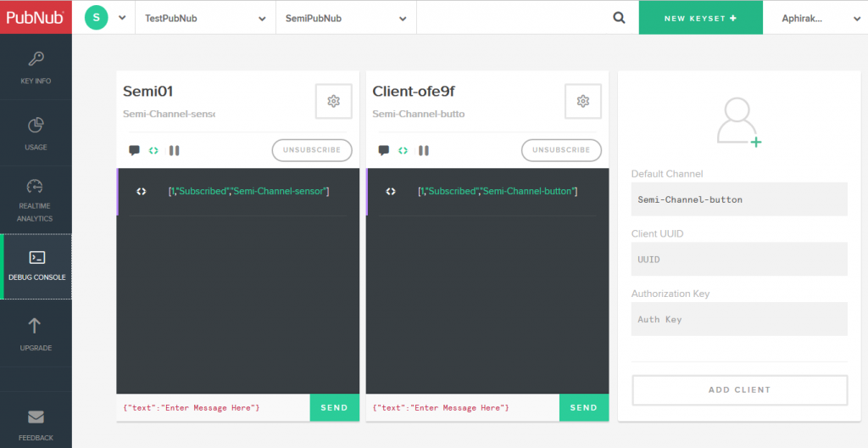This screenshot has width=868, height=448.
Task: Open the Aphirak user account dropdown
Action: coord(814,18)
